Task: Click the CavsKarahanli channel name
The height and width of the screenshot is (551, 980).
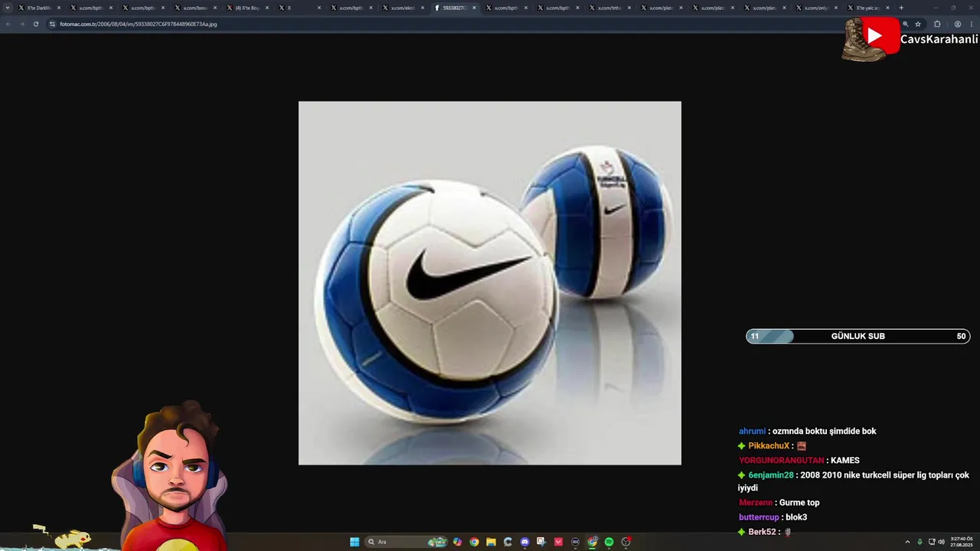Action: coord(939,39)
